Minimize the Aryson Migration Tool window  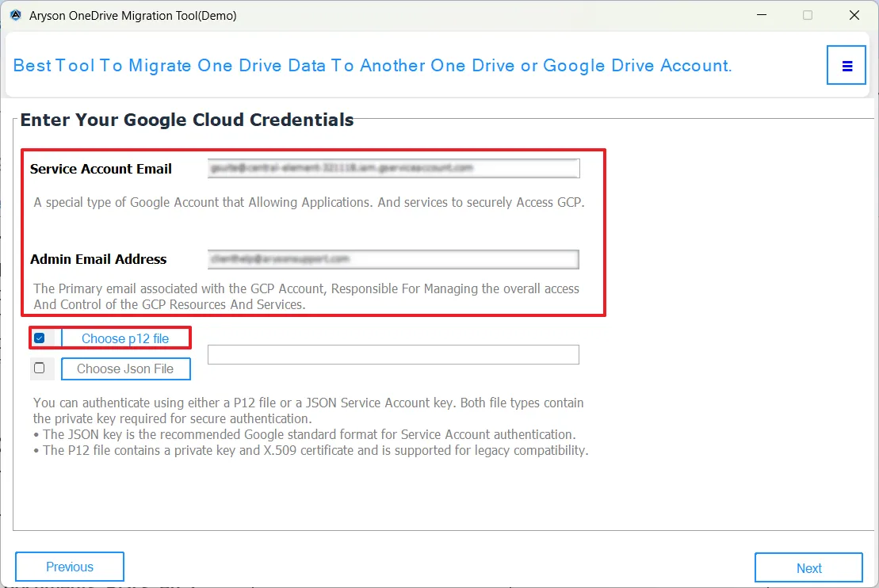760,15
